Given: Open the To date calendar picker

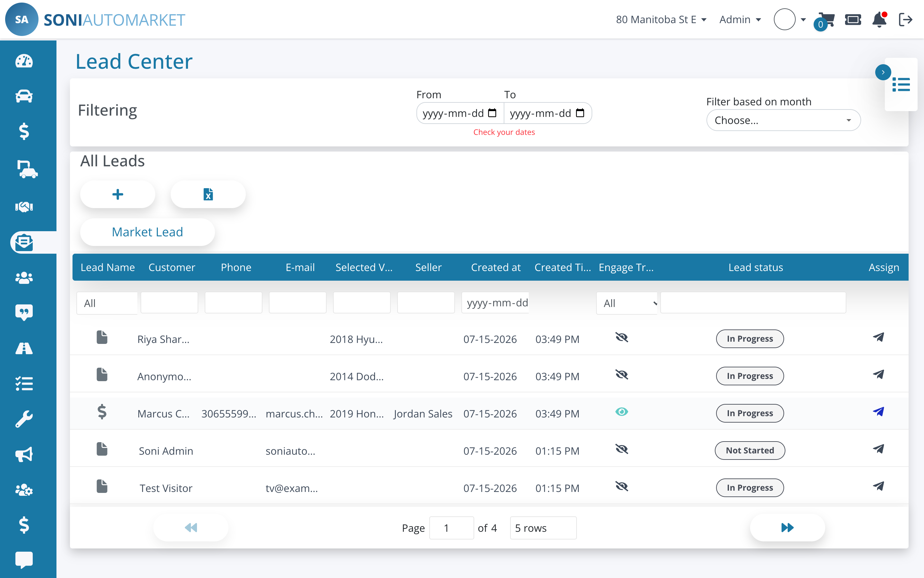Looking at the screenshot, I should pyautogui.click(x=580, y=113).
